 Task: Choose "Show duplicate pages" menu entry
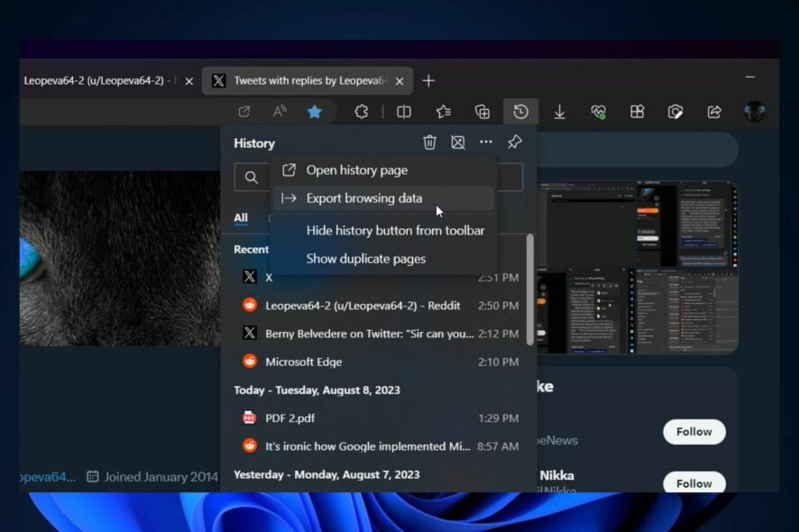pos(365,259)
